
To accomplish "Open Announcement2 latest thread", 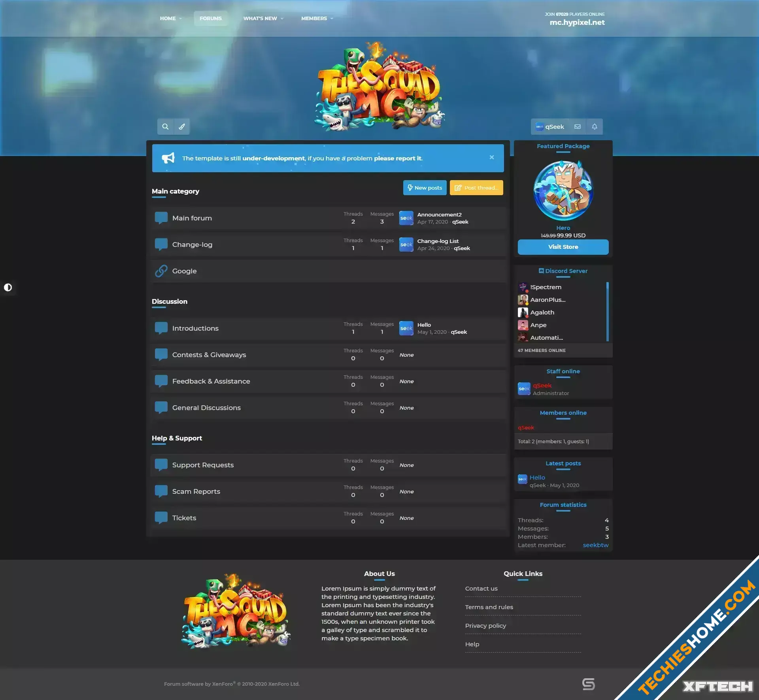I will pyautogui.click(x=440, y=215).
